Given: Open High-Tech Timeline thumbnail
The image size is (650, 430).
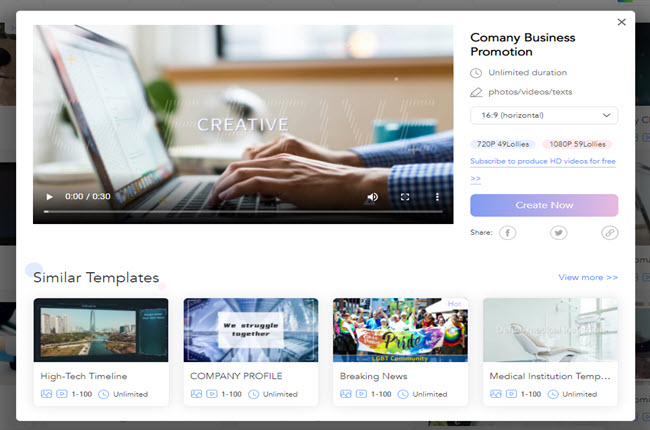Looking at the screenshot, I should click(101, 330).
